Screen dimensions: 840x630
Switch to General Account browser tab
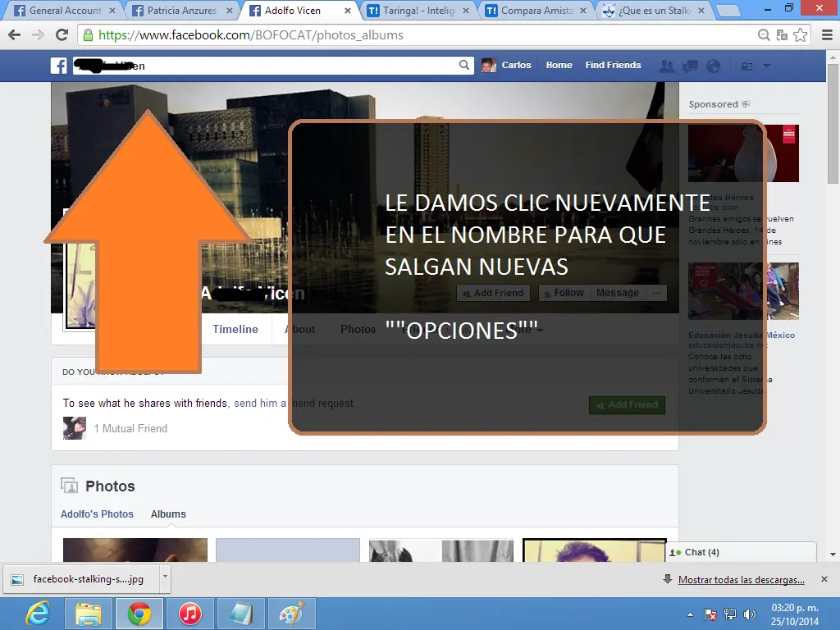(63, 10)
